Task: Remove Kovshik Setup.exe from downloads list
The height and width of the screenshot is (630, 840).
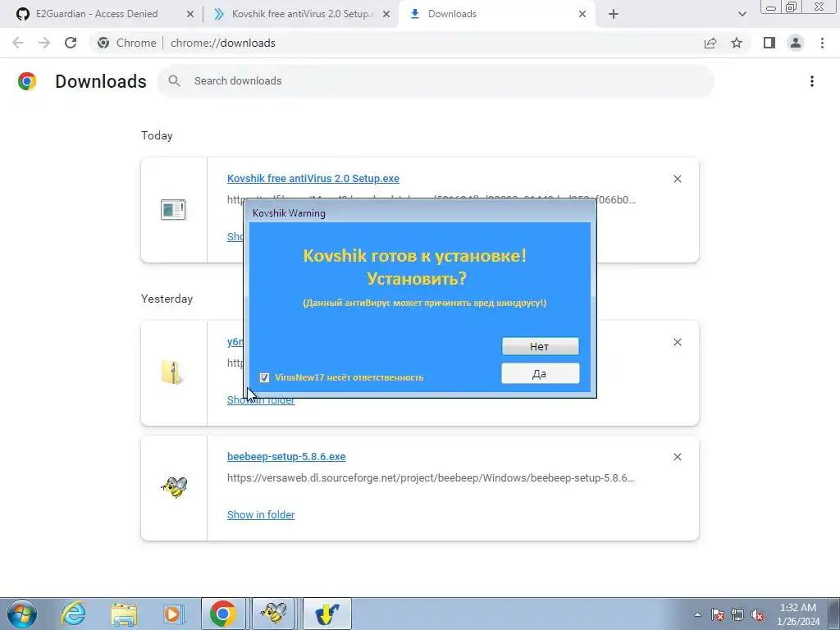Action: pyautogui.click(x=677, y=179)
